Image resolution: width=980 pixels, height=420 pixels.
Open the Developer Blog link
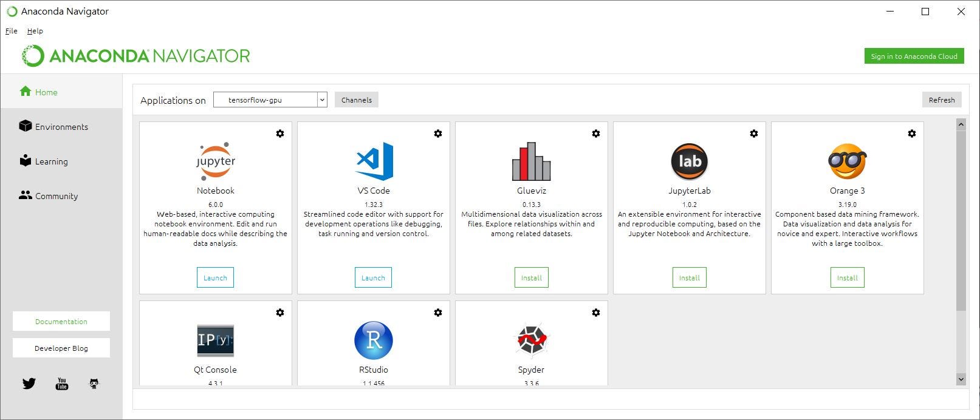click(61, 348)
